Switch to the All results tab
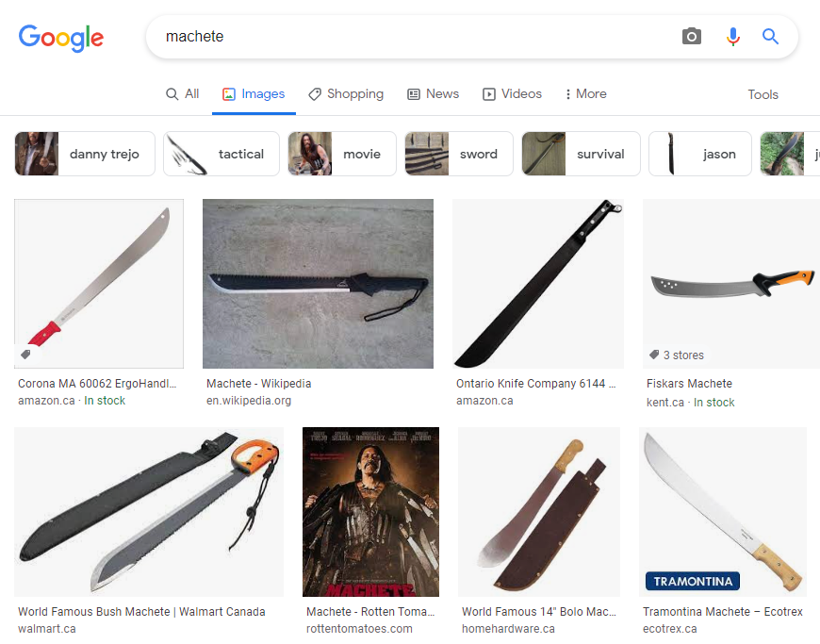Screen dimensions: 820x644 (183, 93)
